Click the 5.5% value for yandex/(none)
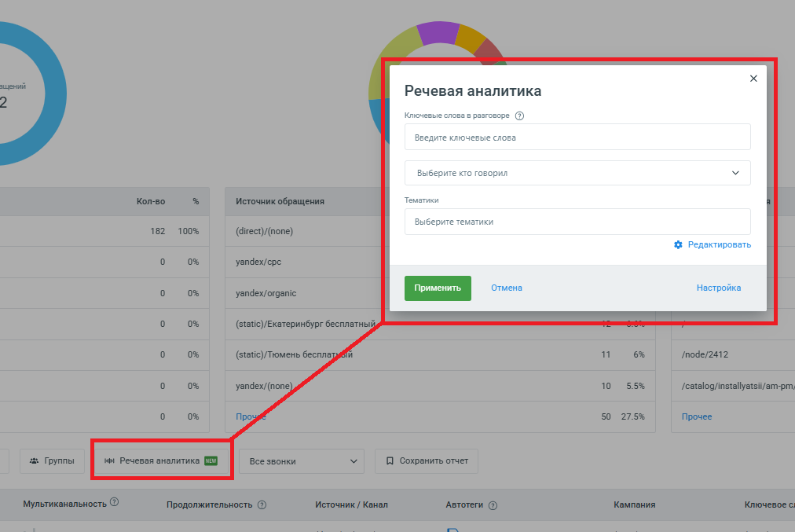This screenshot has height=532, width=795. tap(636, 386)
